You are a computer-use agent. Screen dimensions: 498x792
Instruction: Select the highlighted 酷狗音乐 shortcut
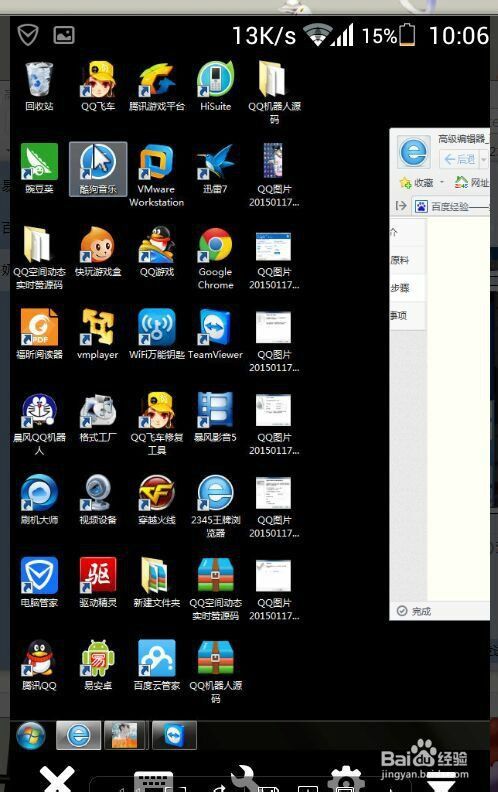98,169
